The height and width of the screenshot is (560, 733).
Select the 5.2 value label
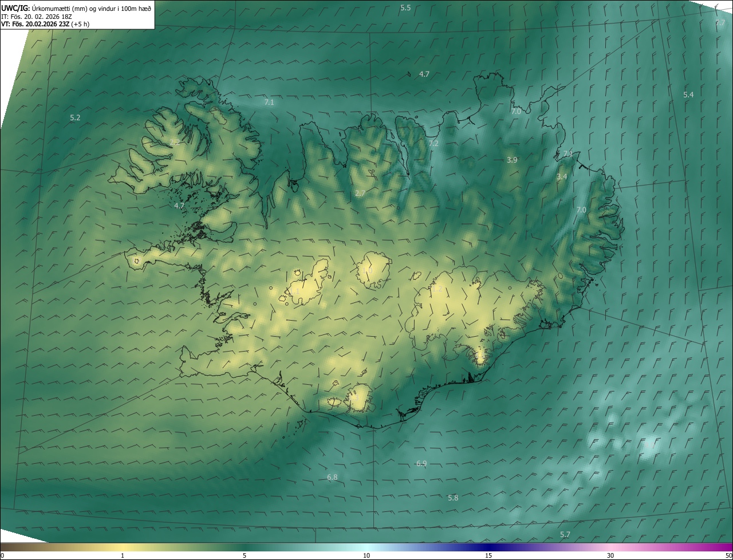(75, 117)
